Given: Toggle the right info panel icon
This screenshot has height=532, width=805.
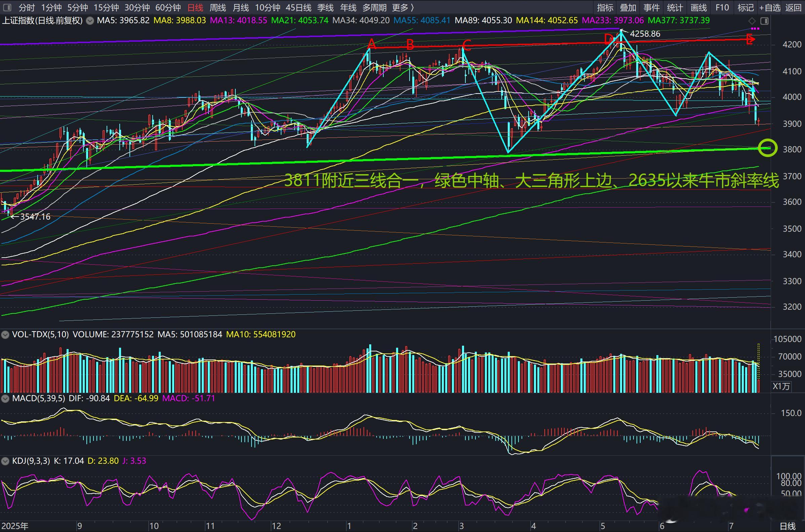Looking at the screenshot, I should click(765, 21).
